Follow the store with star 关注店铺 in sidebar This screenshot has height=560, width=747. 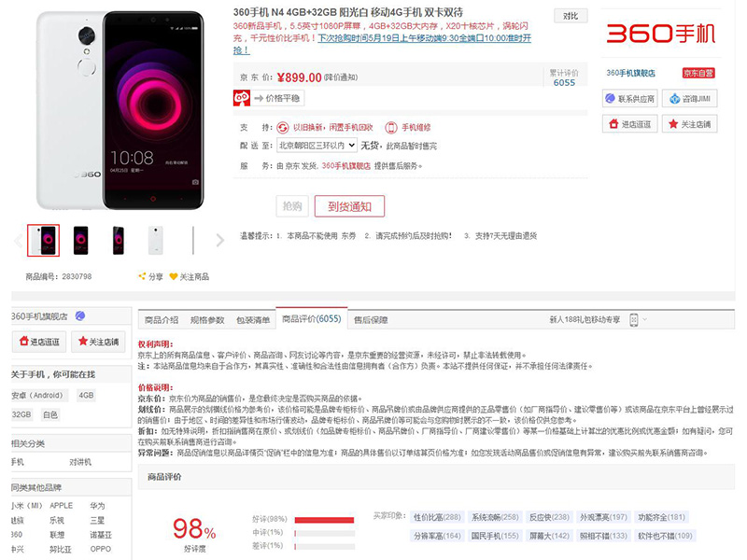(x=98, y=342)
